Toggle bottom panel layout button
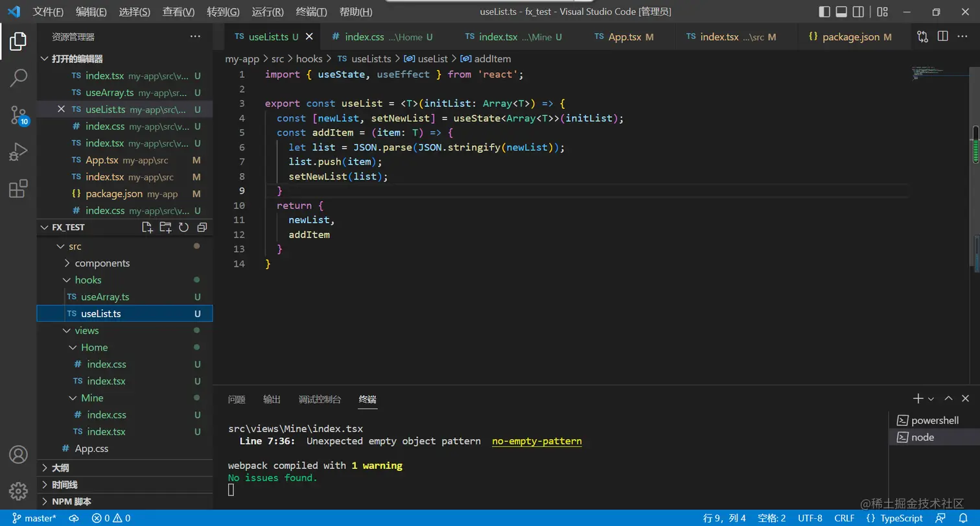980x526 pixels. coord(841,12)
